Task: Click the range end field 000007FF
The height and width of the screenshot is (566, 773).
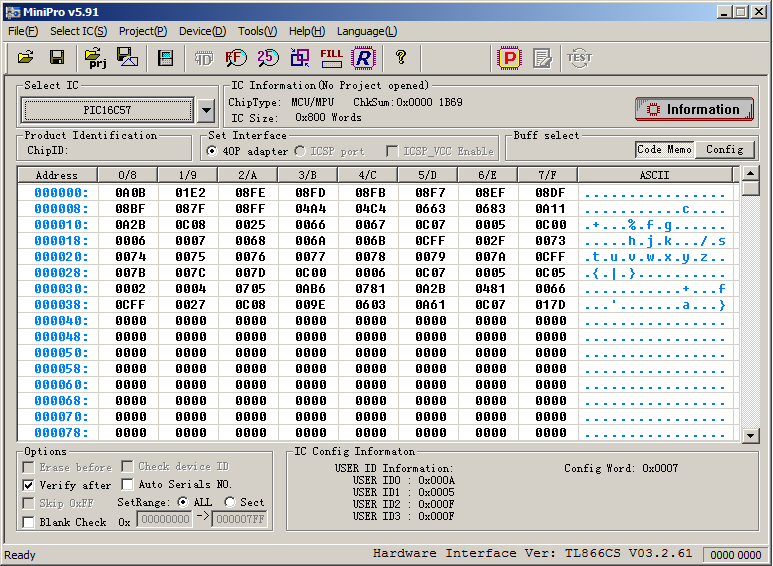Action: (x=240, y=519)
